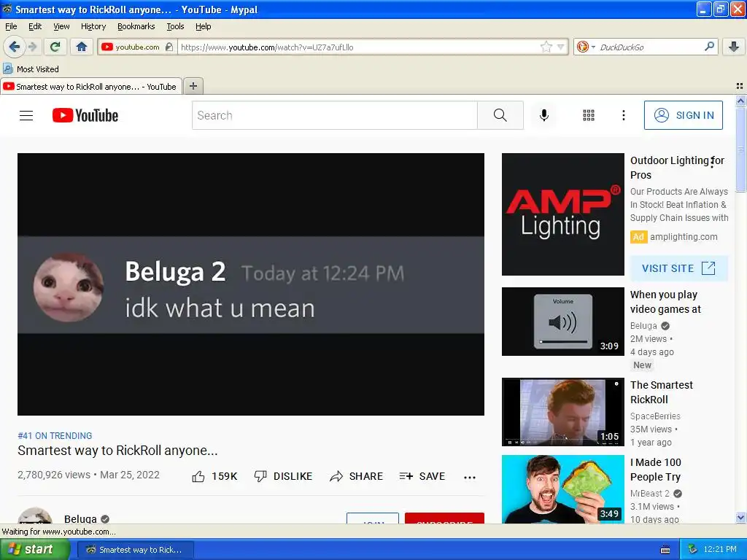Click the YouTube logo
This screenshot has width=747, height=560.
point(85,115)
